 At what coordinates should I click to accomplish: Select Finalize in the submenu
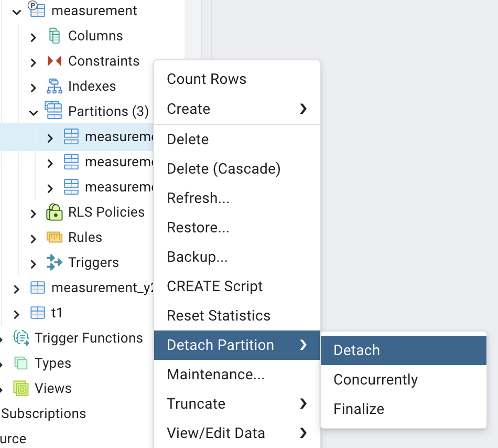[359, 409]
